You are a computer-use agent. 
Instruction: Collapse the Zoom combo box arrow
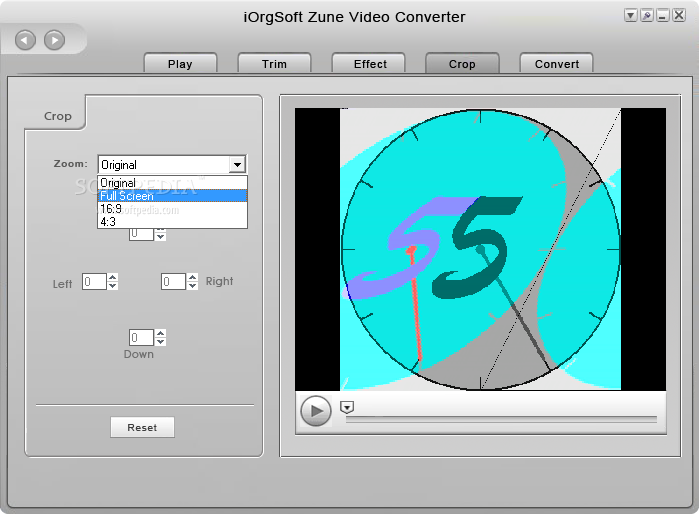[x=237, y=164]
